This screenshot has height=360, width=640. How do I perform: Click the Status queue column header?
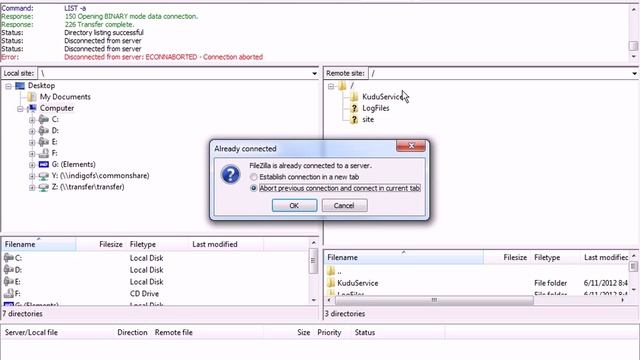pyautogui.click(x=364, y=332)
